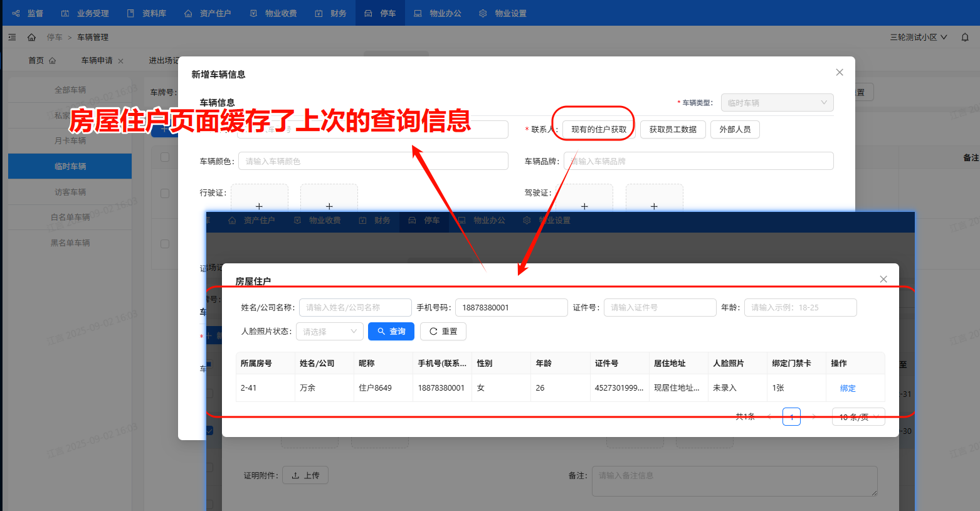Open the 停车 top menu
The width and height of the screenshot is (980, 511).
click(x=381, y=13)
